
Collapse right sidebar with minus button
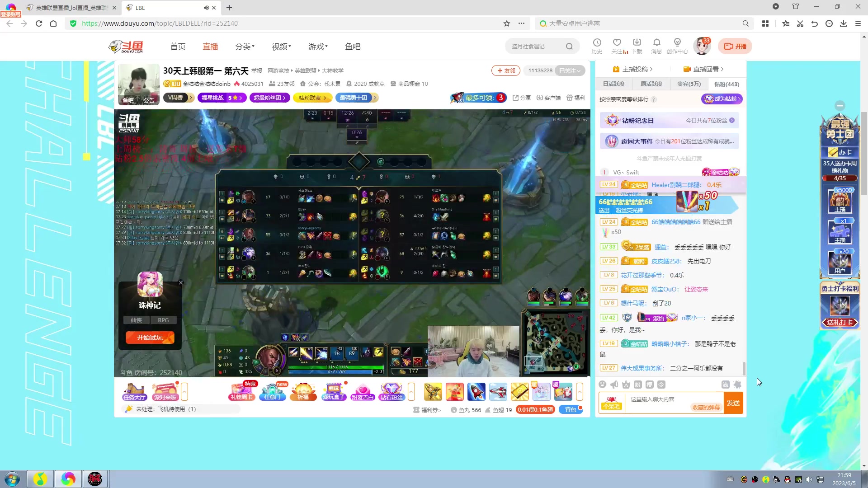(x=840, y=105)
